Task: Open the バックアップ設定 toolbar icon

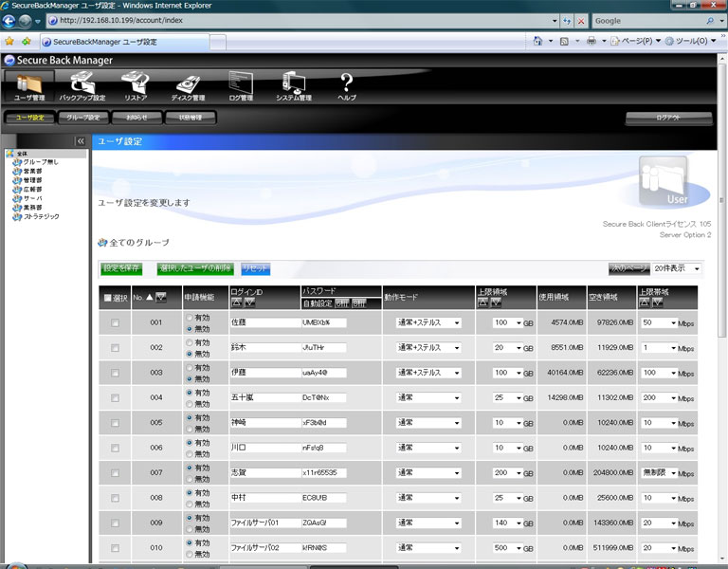Action: coord(82,83)
